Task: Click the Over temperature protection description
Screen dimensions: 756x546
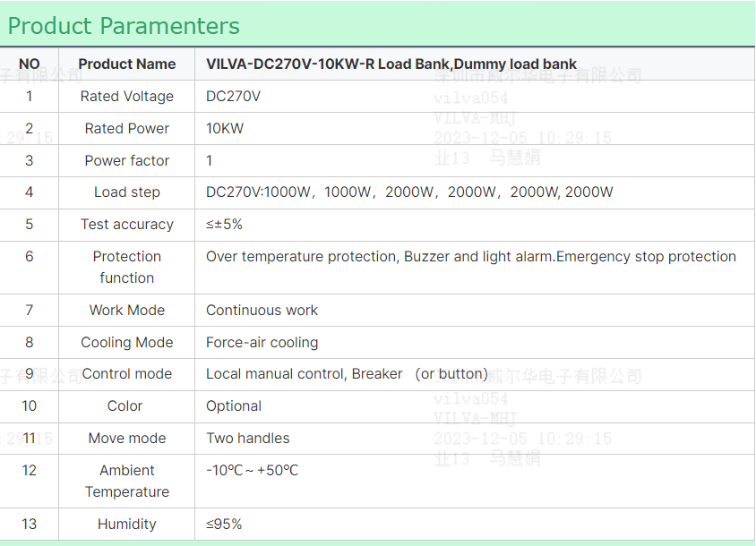Action: point(471,257)
